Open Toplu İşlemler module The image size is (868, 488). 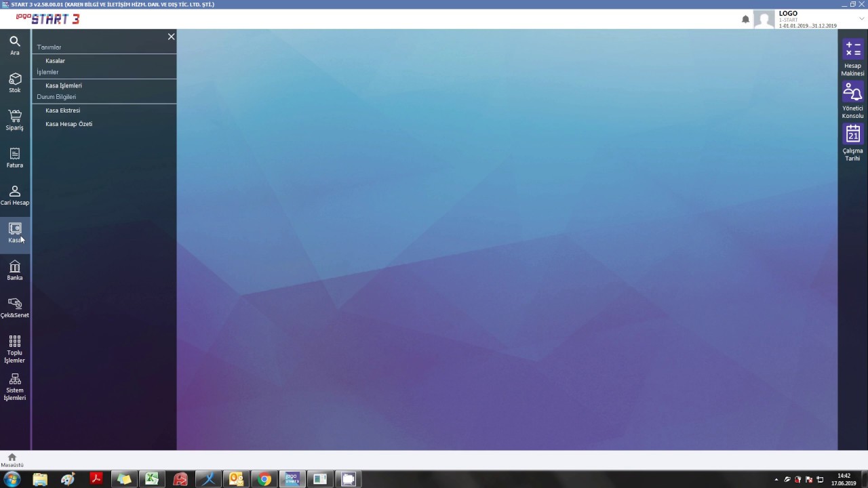tap(15, 348)
